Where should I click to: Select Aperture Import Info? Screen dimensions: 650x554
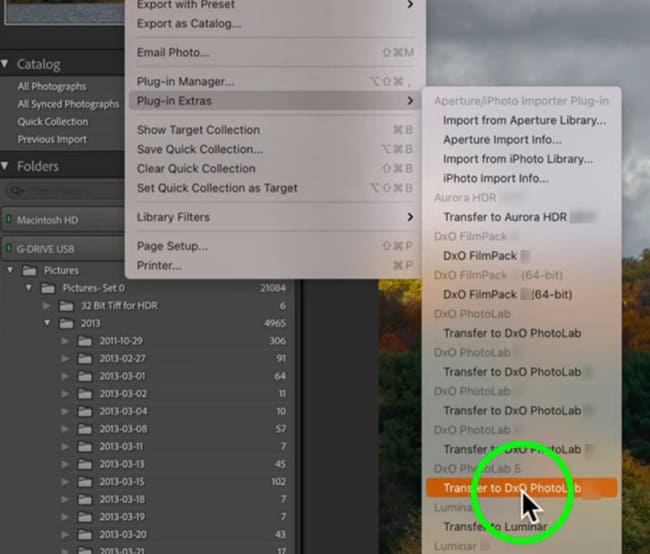tap(522, 139)
